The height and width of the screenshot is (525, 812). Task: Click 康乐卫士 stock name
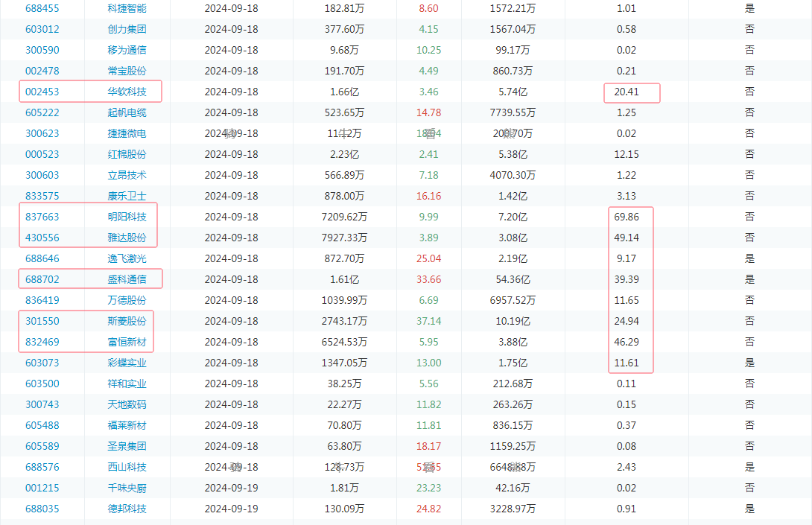tap(127, 196)
